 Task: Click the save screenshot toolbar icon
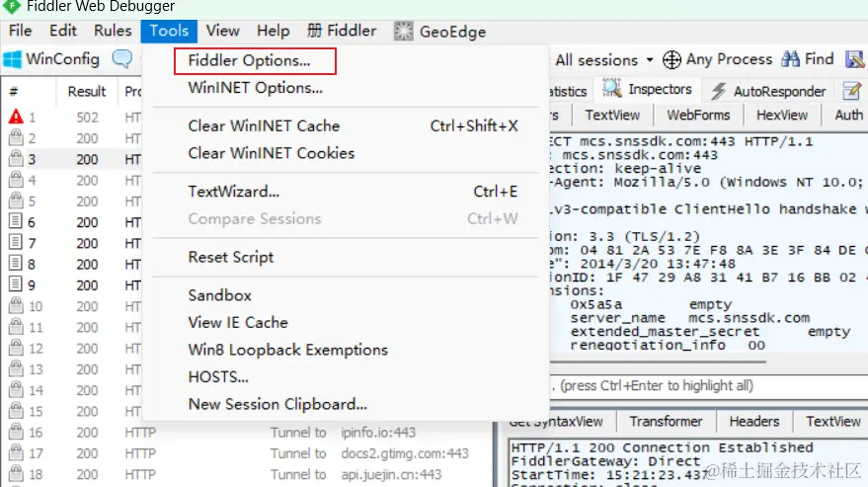tap(855, 59)
